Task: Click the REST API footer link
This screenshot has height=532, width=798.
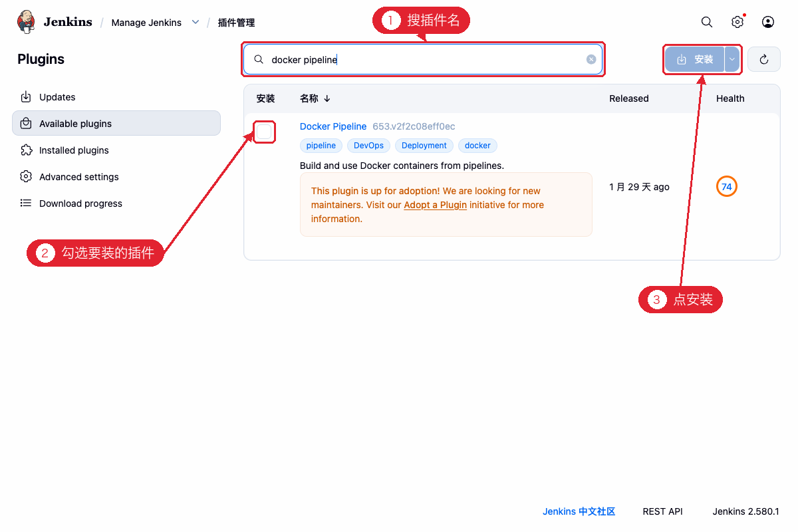Action: click(662, 511)
